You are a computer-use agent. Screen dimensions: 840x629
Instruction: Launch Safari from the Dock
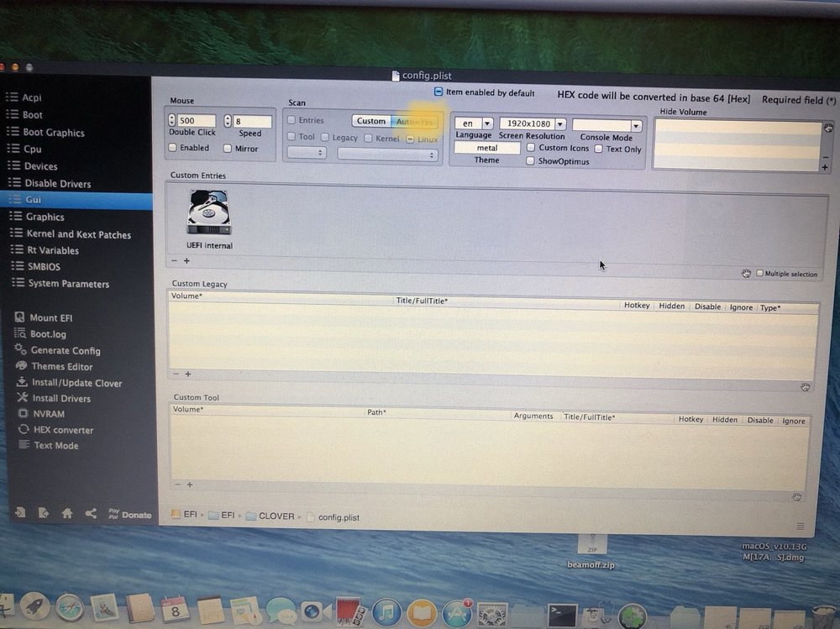(70, 607)
